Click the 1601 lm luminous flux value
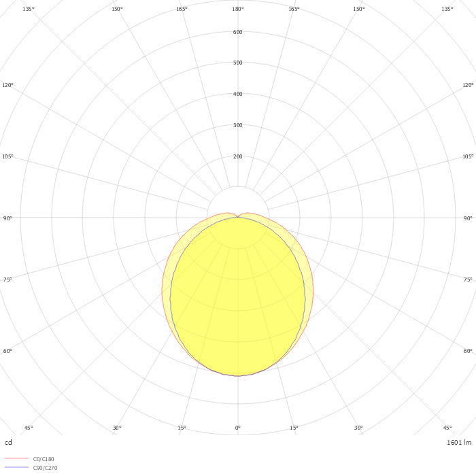This screenshot has height=476, width=476. point(459,442)
